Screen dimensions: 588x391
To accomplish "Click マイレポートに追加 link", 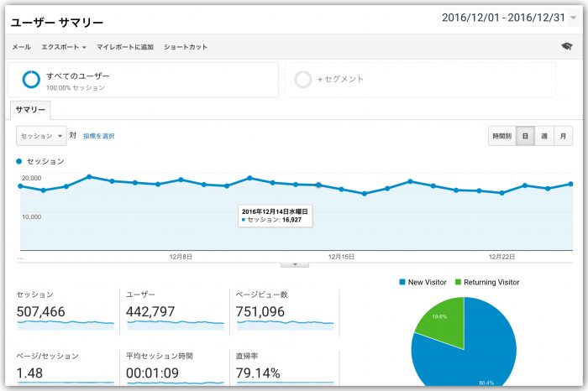I will coord(125,47).
